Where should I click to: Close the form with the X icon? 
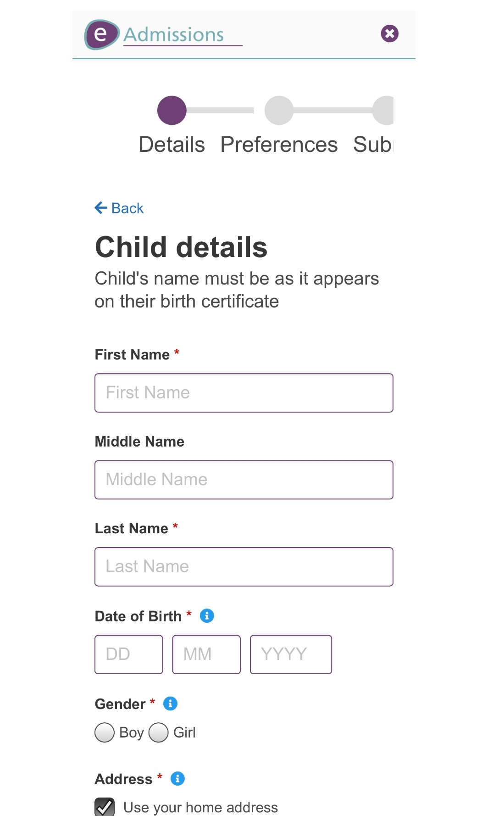[x=389, y=34]
